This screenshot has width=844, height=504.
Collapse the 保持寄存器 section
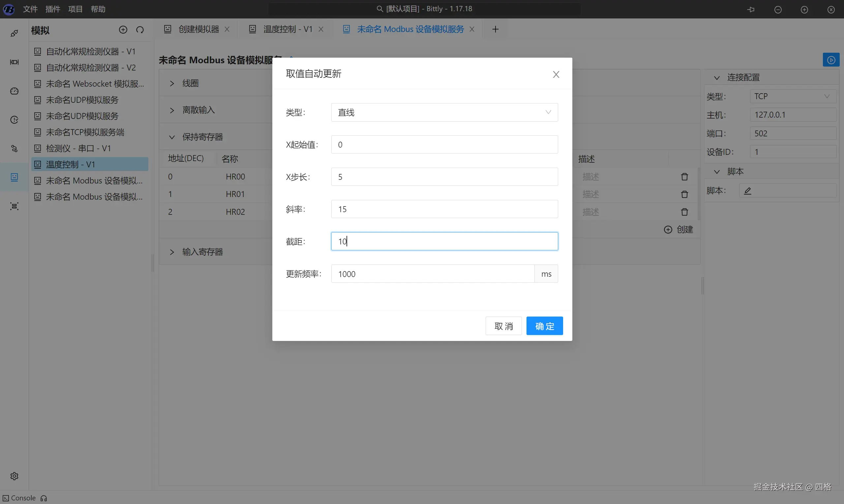(172, 137)
